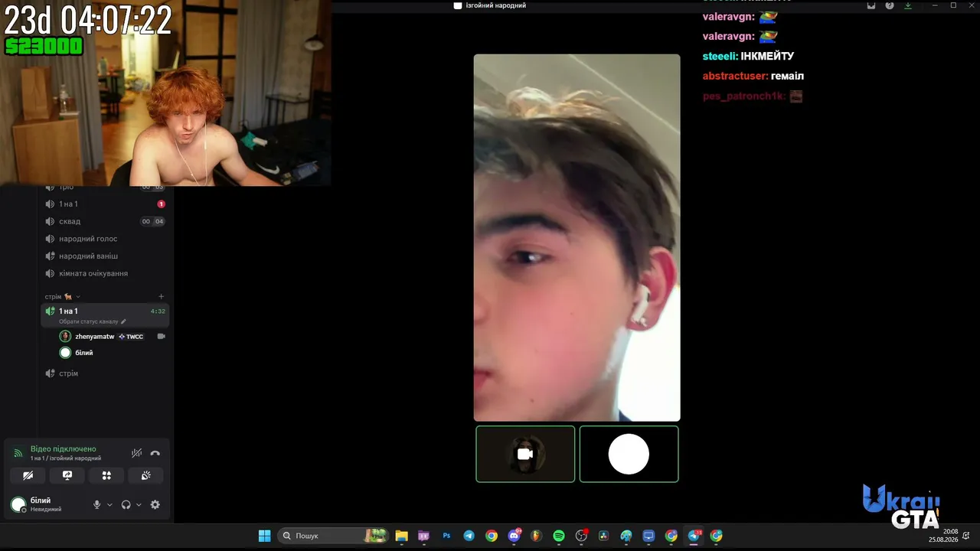The image size is (980, 551).
Task: Open the signal strength connection icon
Action: [x=18, y=453]
